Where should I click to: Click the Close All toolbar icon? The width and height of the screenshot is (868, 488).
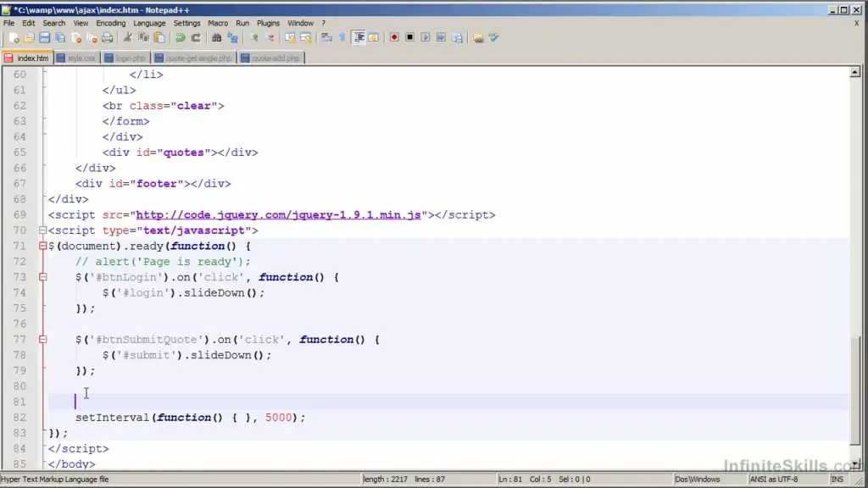click(x=92, y=37)
